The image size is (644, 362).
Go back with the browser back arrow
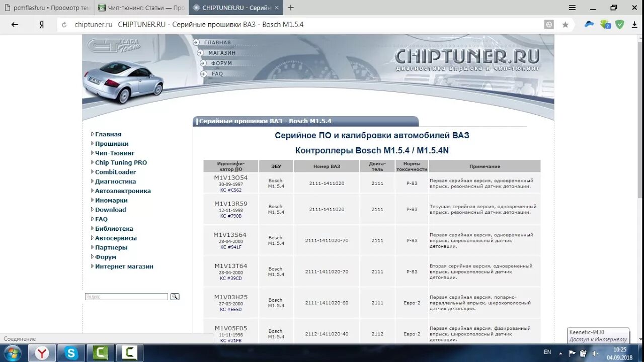pos(15,25)
